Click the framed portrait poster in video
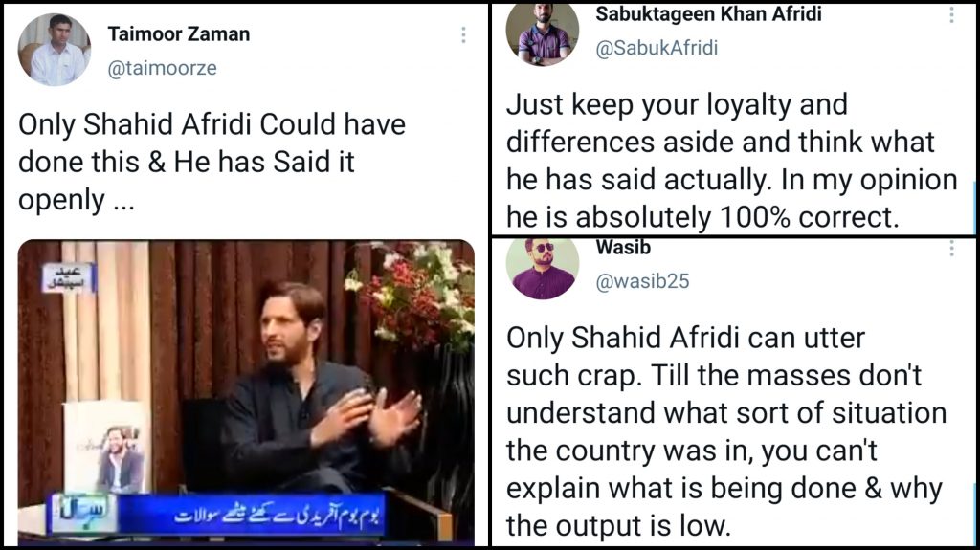 [x=105, y=447]
